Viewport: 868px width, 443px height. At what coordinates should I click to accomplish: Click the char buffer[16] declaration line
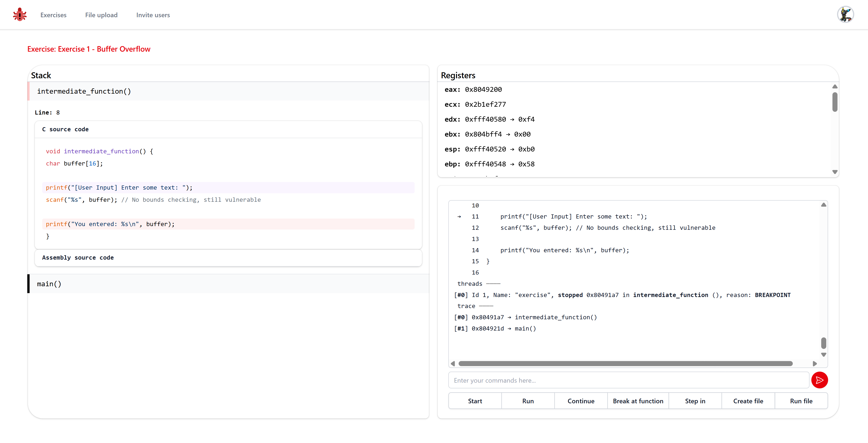pos(228,163)
